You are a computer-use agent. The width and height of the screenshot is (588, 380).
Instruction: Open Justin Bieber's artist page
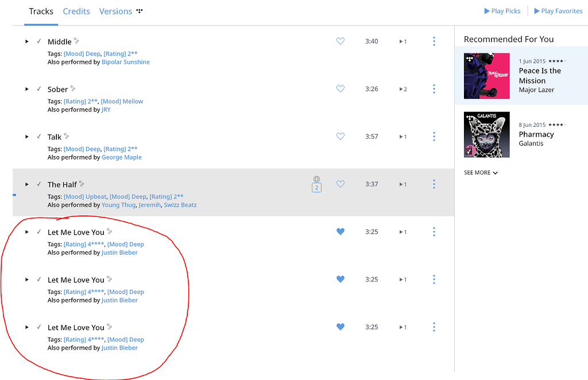tap(119, 252)
